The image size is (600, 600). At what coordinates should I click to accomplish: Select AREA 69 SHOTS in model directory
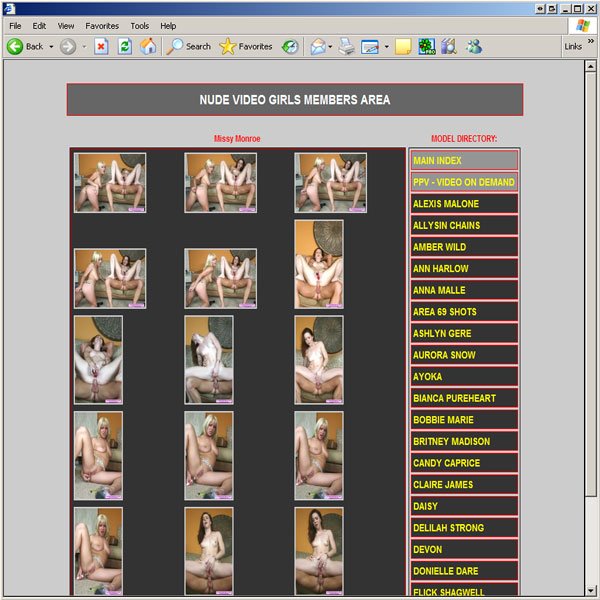pyautogui.click(x=464, y=312)
